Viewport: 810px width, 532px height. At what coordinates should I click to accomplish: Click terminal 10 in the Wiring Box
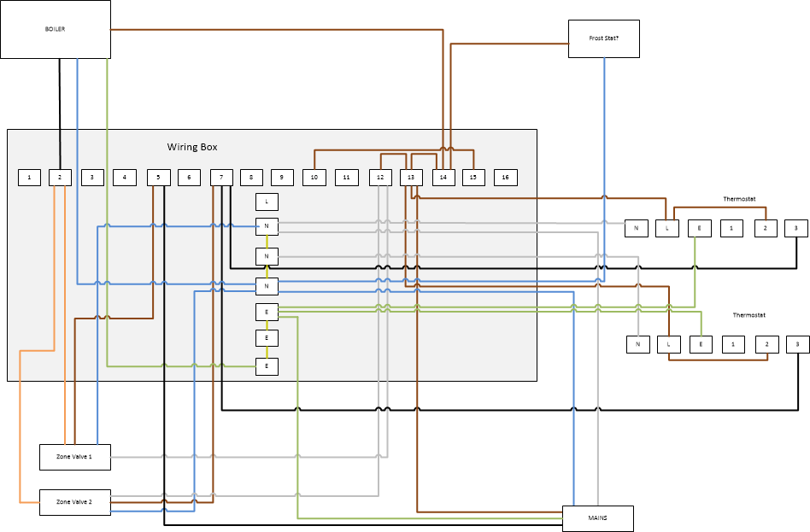tap(314, 178)
